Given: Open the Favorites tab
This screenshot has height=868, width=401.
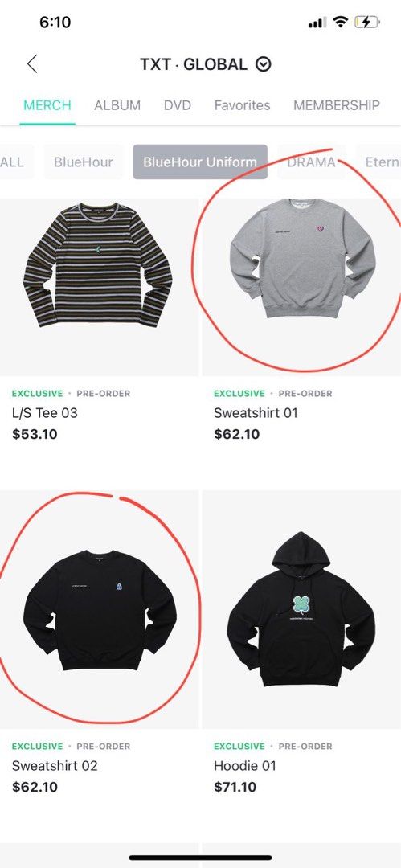Looking at the screenshot, I should click(x=242, y=105).
